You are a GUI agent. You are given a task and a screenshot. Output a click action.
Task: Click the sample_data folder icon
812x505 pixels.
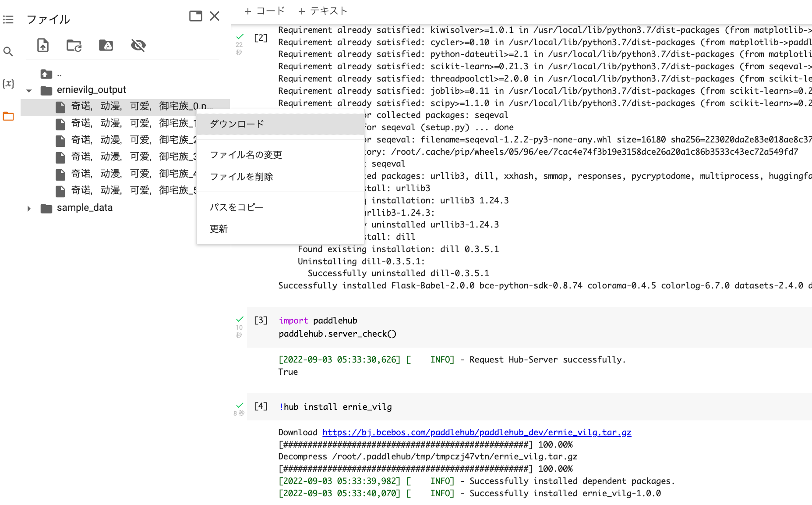click(x=46, y=208)
